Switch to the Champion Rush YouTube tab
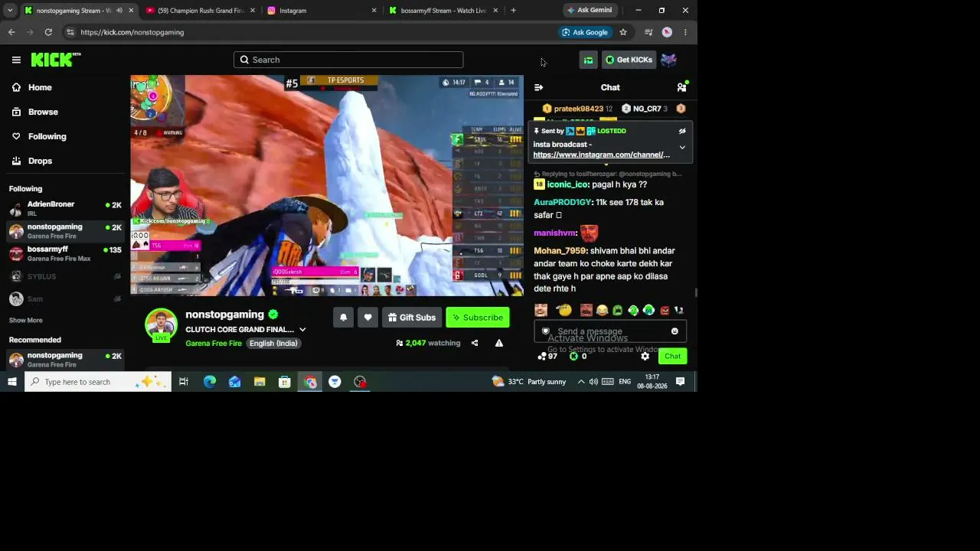The image size is (980, 551). (x=201, y=11)
